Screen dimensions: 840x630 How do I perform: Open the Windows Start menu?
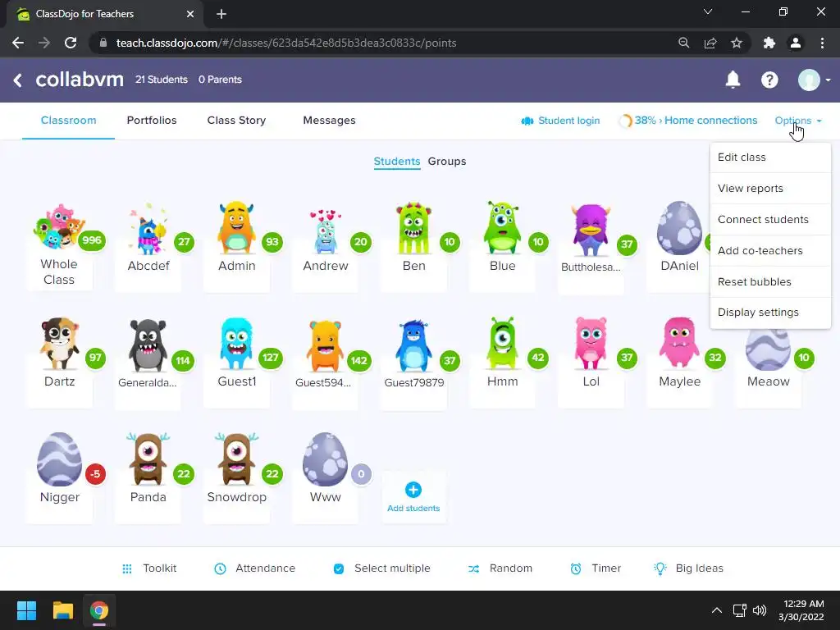point(26,610)
